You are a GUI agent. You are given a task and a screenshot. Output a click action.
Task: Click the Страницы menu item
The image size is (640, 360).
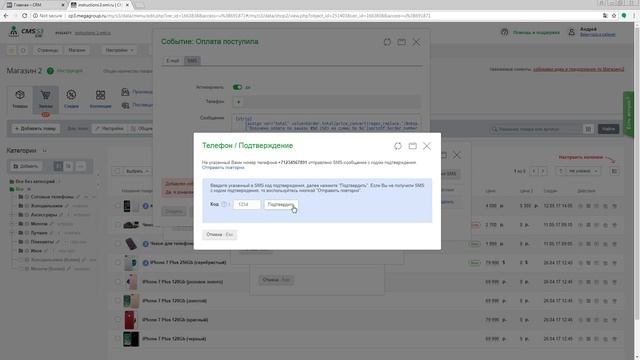[x=47, y=50]
